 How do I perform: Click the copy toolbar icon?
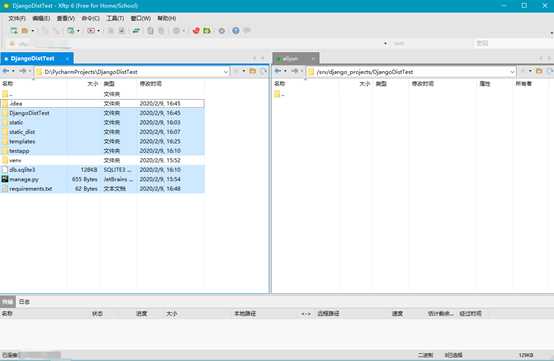(150, 31)
